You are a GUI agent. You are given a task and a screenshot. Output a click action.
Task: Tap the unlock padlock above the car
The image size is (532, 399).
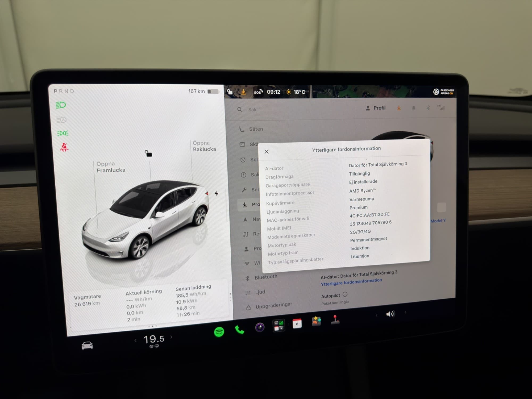pyautogui.click(x=148, y=153)
